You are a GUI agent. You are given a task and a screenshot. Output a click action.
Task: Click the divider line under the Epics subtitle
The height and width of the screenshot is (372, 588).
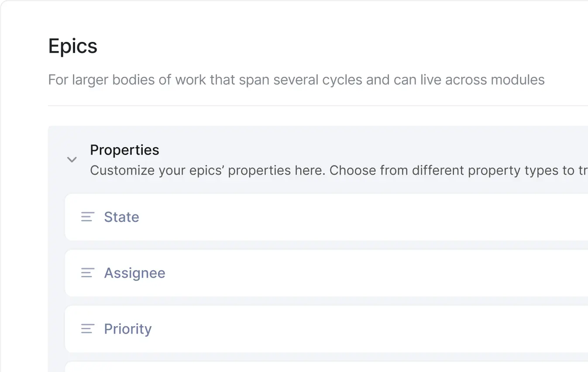click(306, 105)
